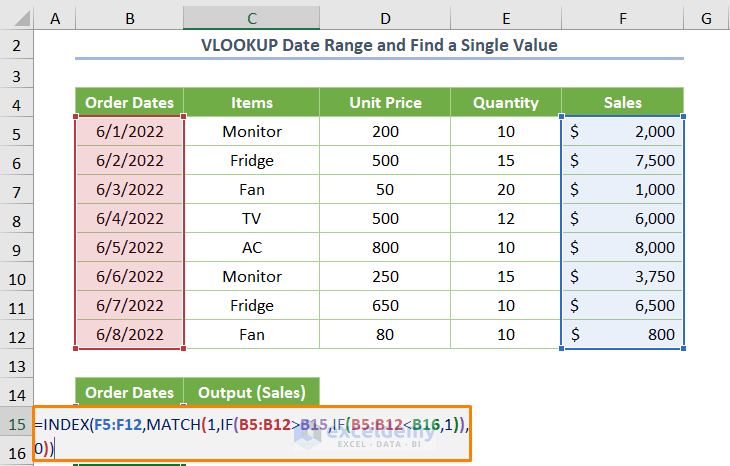Viewport: 730px width, 466px height.
Task: Select date cell 6/4/2022
Action: tap(129, 218)
